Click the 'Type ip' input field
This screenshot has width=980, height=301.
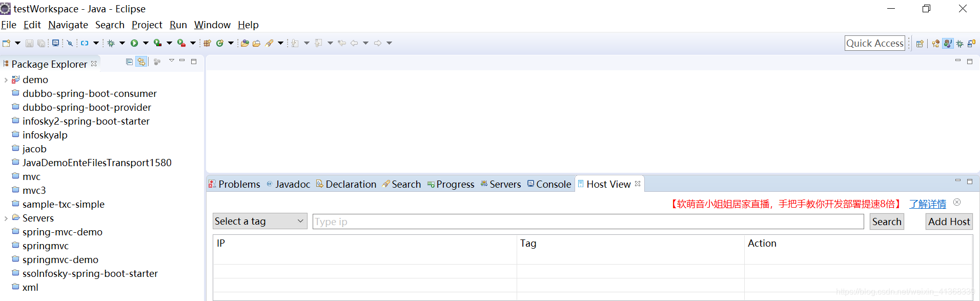pyautogui.click(x=588, y=222)
